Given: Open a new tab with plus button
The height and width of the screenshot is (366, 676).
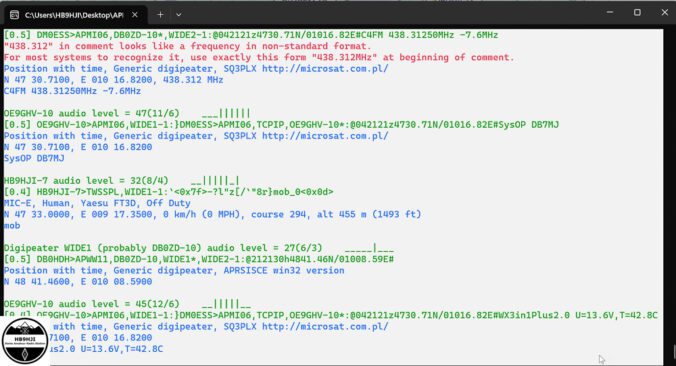Looking at the screenshot, I should pos(160,15).
